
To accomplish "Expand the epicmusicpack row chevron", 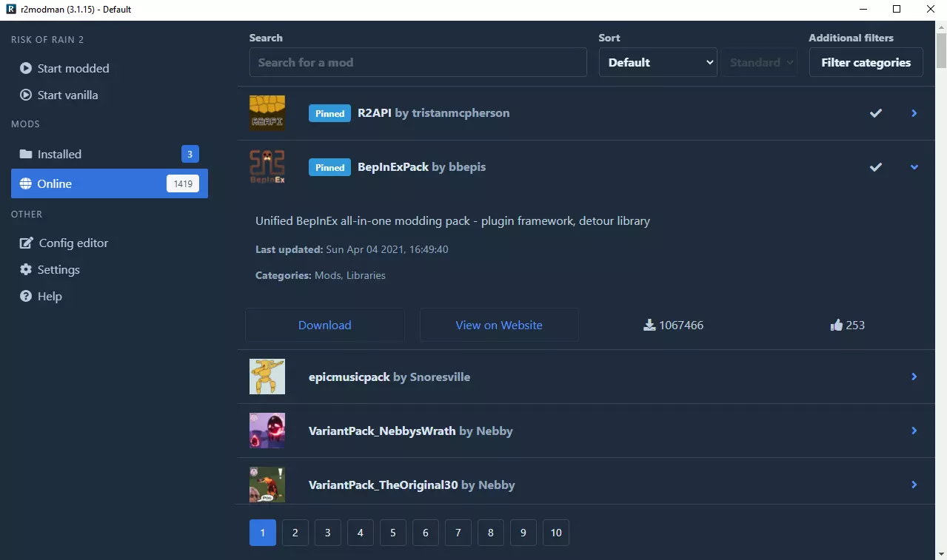I will [914, 377].
